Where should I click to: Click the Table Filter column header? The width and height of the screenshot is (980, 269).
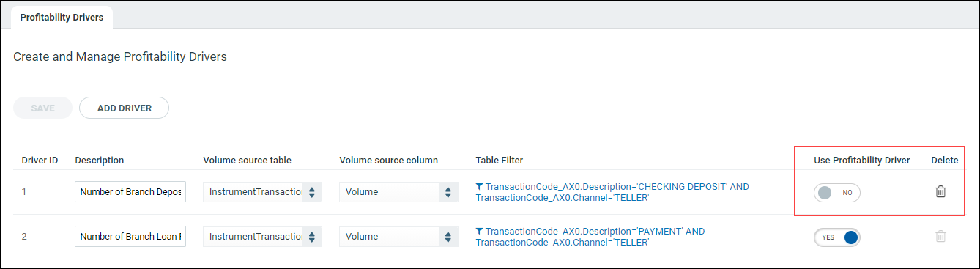pos(500,160)
